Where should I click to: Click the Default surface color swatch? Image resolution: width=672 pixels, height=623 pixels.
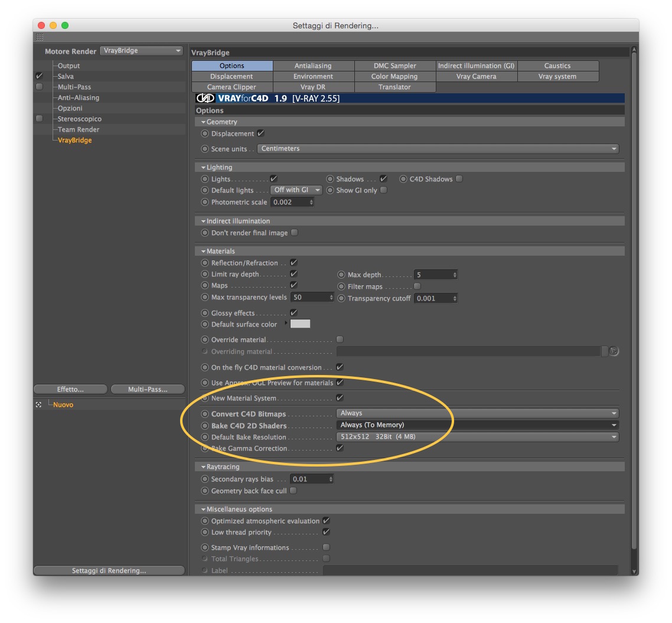click(300, 324)
